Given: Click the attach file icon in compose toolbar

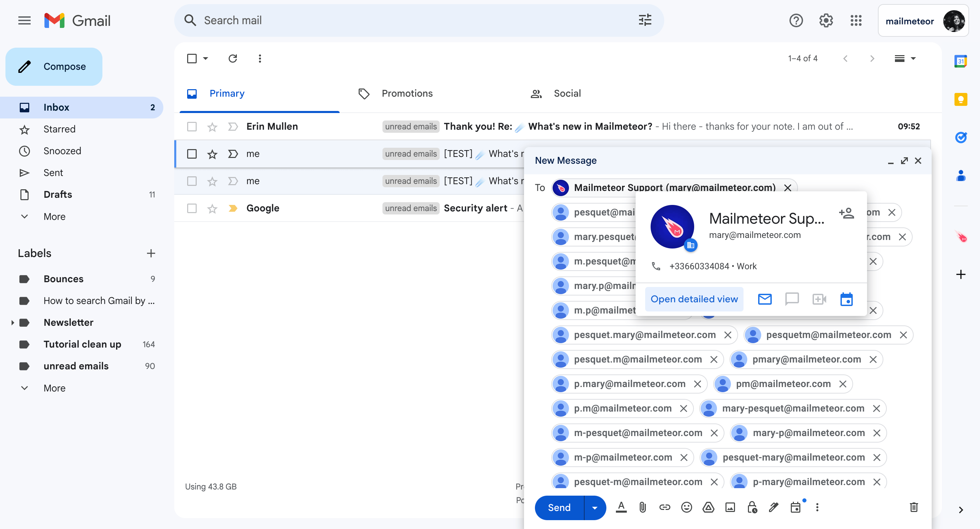Looking at the screenshot, I should 642,508.
